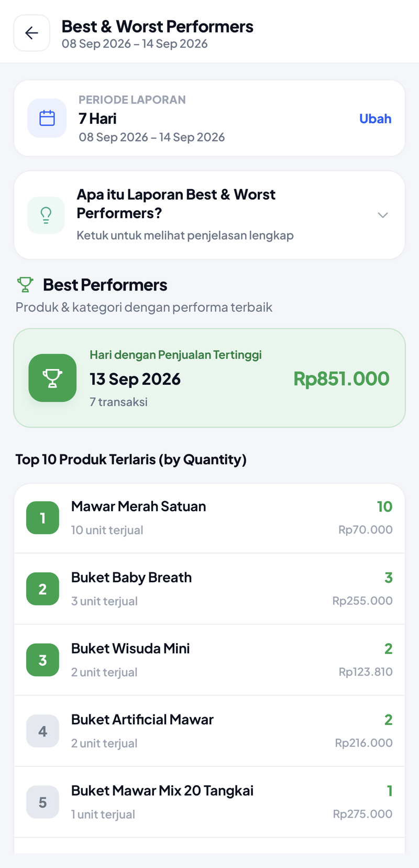Click Ubah to change the report period
The image size is (419, 868).
pos(375,118)
